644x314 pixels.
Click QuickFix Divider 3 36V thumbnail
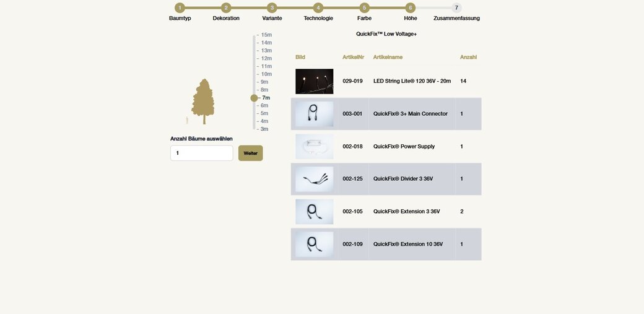tap(314, 179)
